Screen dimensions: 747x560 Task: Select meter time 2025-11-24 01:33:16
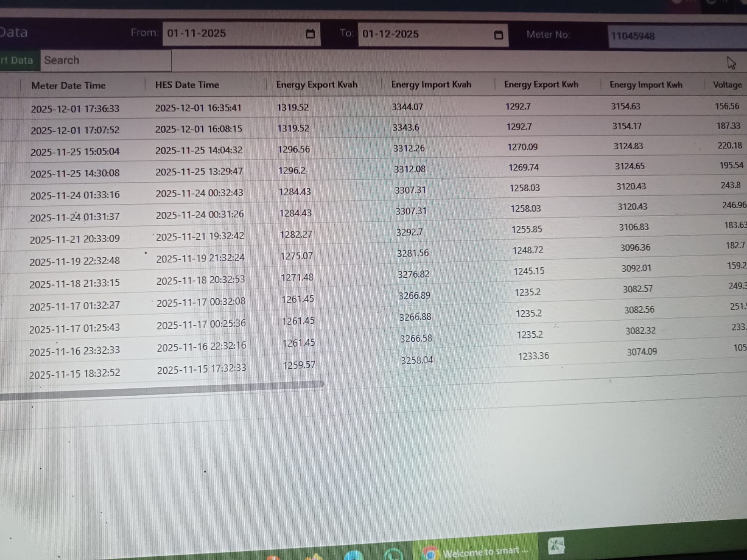[75, 196]
